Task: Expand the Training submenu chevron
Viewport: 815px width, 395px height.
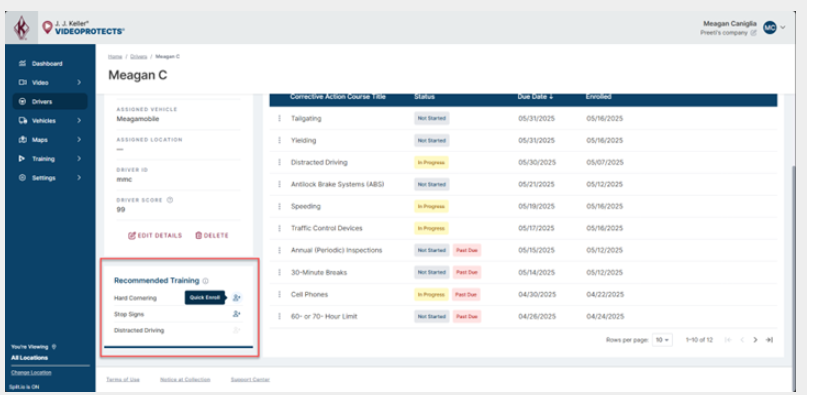Action: tap(79, 159)
